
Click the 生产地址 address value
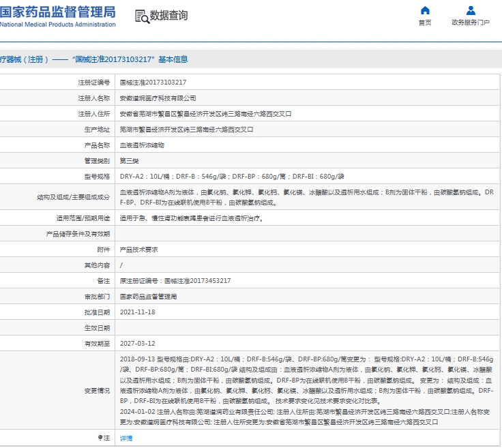pyautogui.click(x=187, y=130)
